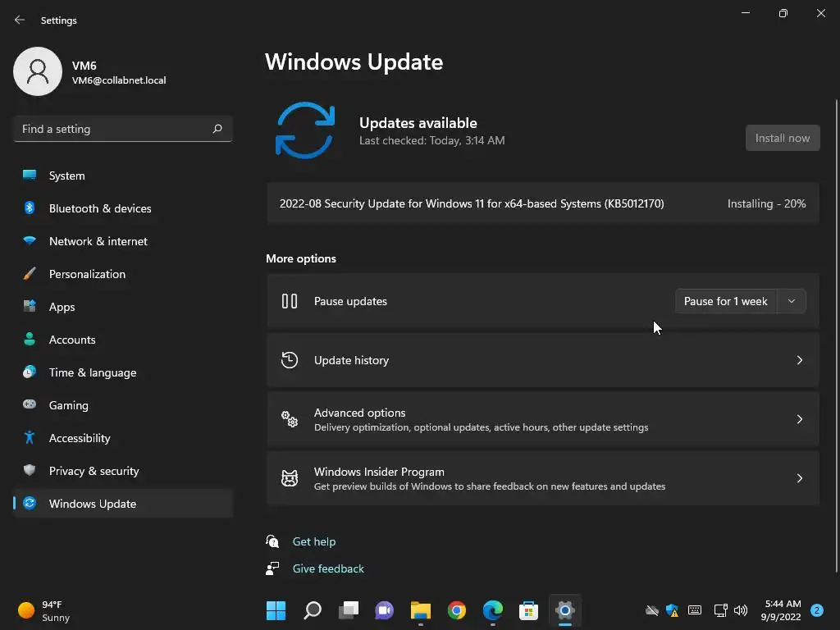Click the Install now button
840x630 pixels.
tap(782, 138)
